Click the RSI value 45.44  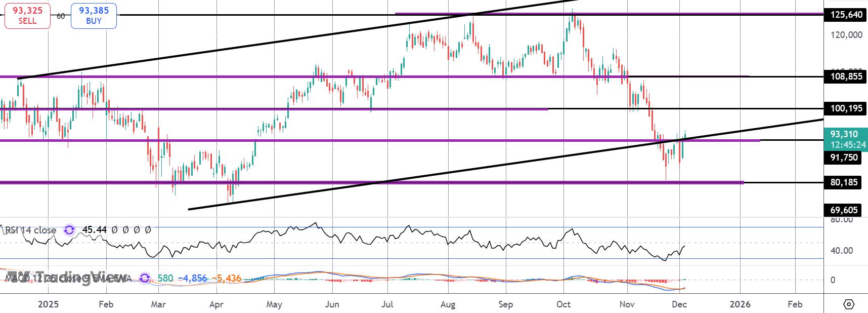click(x=95, y=230)
